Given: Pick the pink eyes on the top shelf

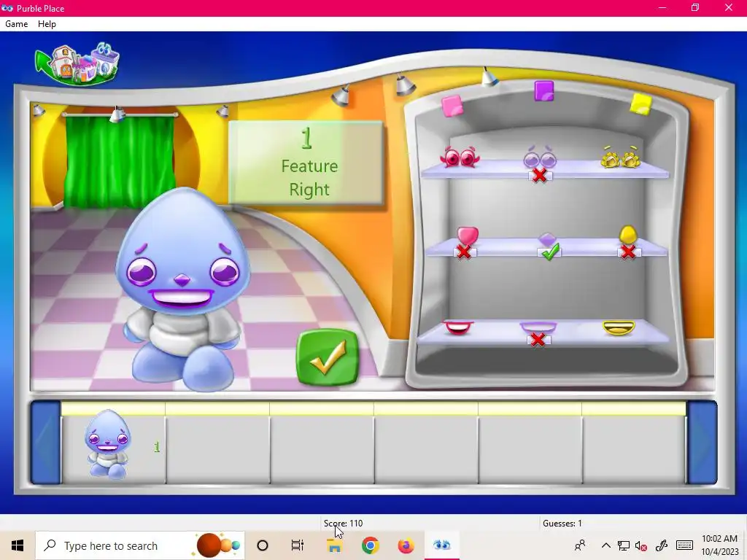Looking at the screenshot, I should (x=460, y=157).
